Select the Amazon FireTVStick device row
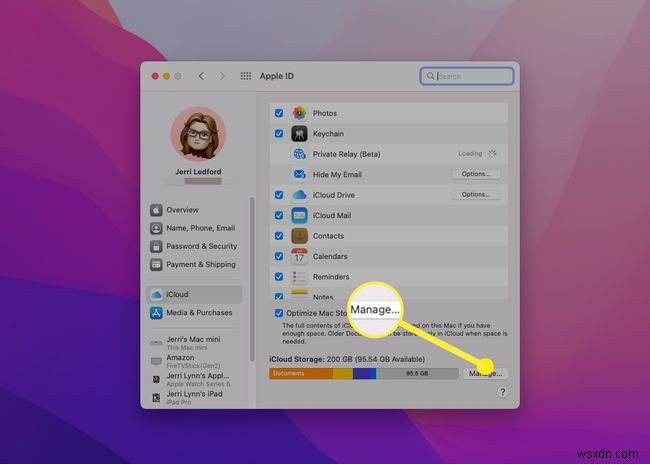The width and height of the screenshot is (650, 464). [193, 361]
